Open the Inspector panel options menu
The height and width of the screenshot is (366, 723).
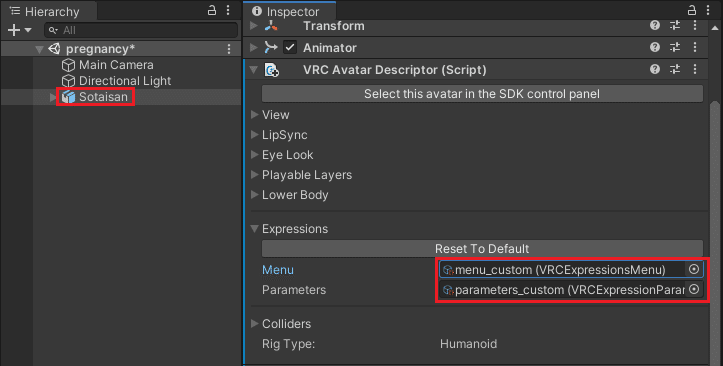(708, 10)
